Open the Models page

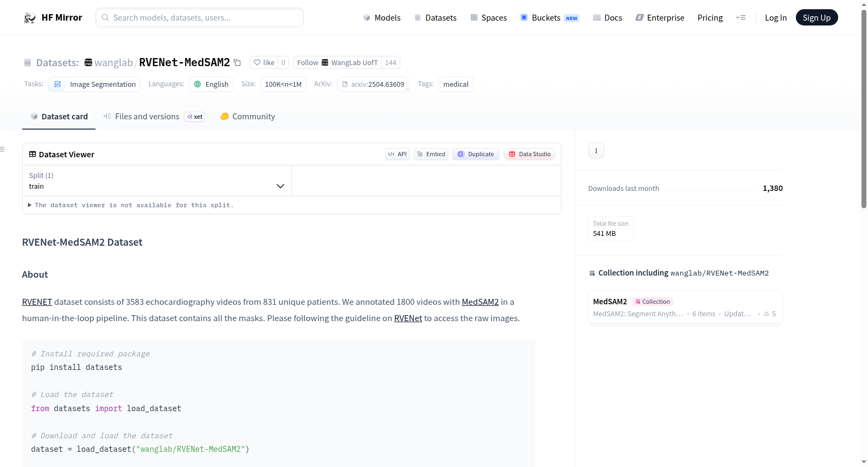382,18
